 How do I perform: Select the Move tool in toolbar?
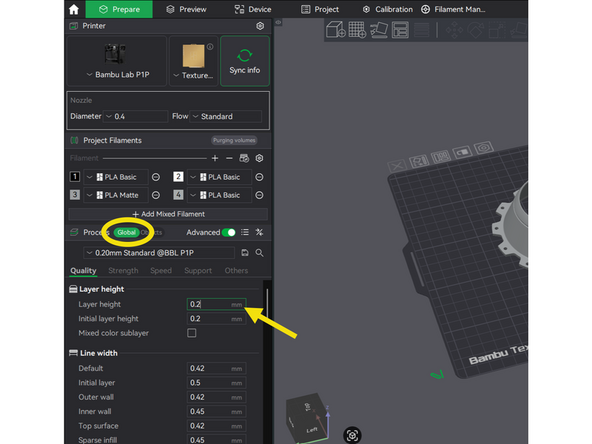pos(455,30)
